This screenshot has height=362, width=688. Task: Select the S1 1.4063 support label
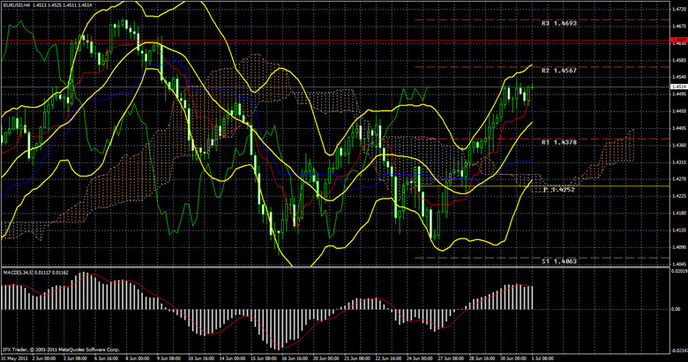pos(559,261)
